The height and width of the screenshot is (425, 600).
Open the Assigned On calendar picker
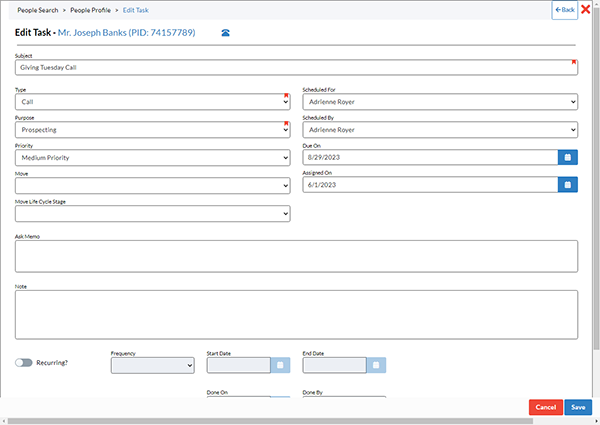click(567, 185)
